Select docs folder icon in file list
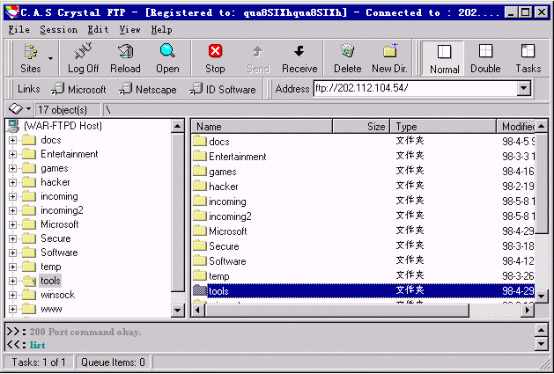Image resolution: width=554 pixels, height=374 pixels. coord(200,141)
